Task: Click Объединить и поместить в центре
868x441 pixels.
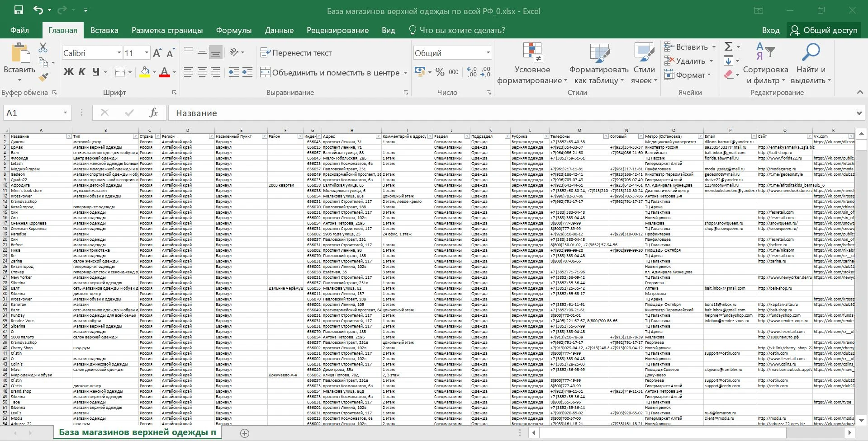Action: pos(330,72)
